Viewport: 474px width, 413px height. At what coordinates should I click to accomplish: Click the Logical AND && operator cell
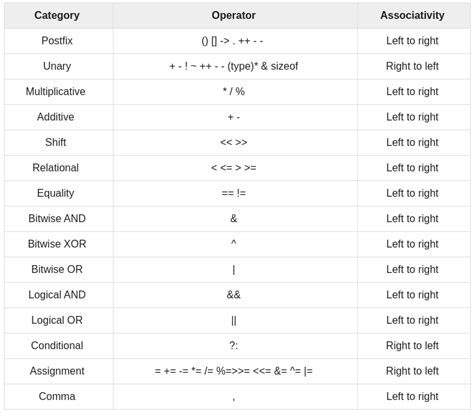point(234,295)
